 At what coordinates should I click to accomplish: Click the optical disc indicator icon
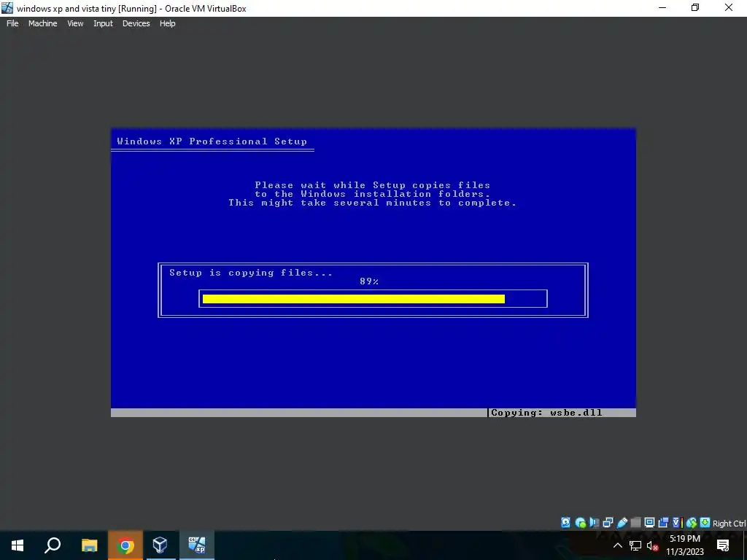coord(580,523)
